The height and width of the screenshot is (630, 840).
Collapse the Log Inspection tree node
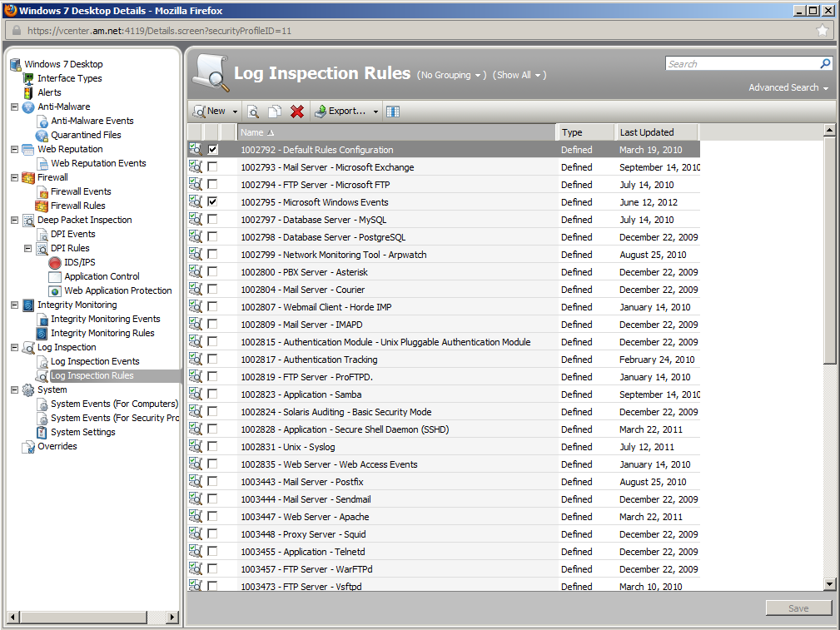[x=14, y=347]
